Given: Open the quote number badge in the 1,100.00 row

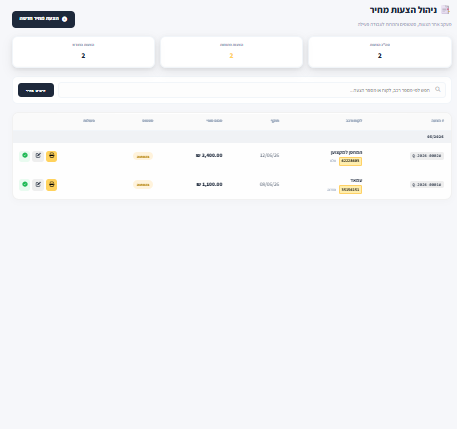Looking at the screenshot, I should [427, 185].
